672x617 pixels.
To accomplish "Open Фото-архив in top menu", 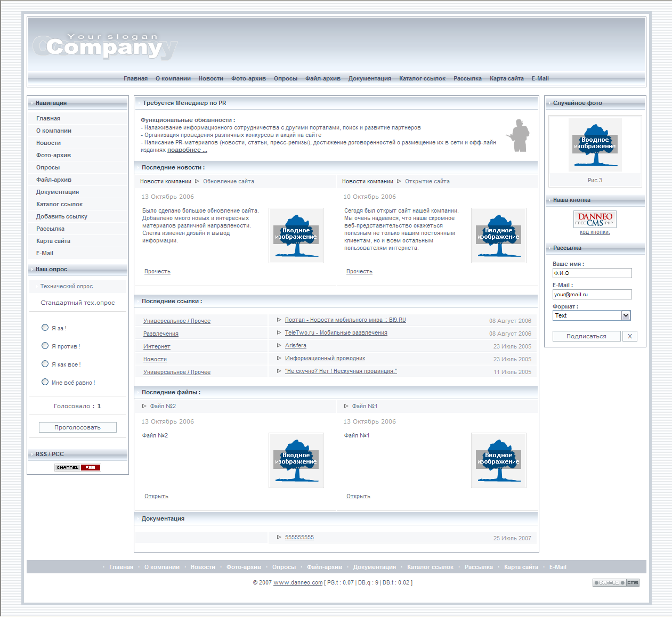I will click(x=248, y=79).
